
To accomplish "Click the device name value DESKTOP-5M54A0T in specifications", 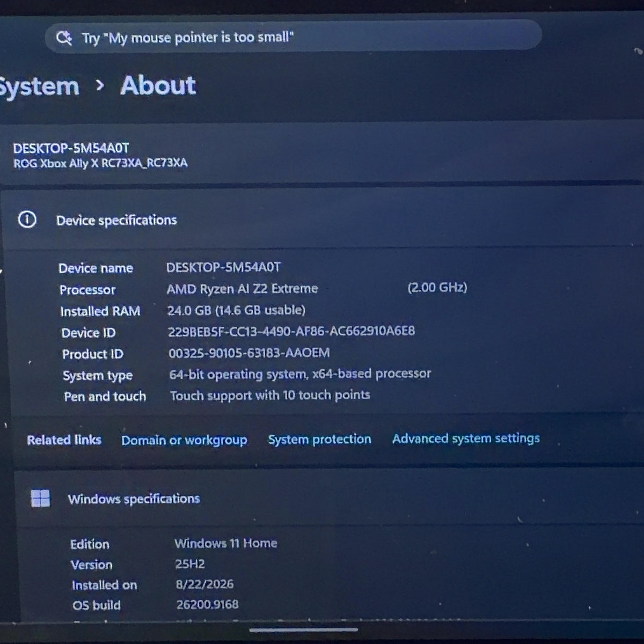I will pos(223,267).
